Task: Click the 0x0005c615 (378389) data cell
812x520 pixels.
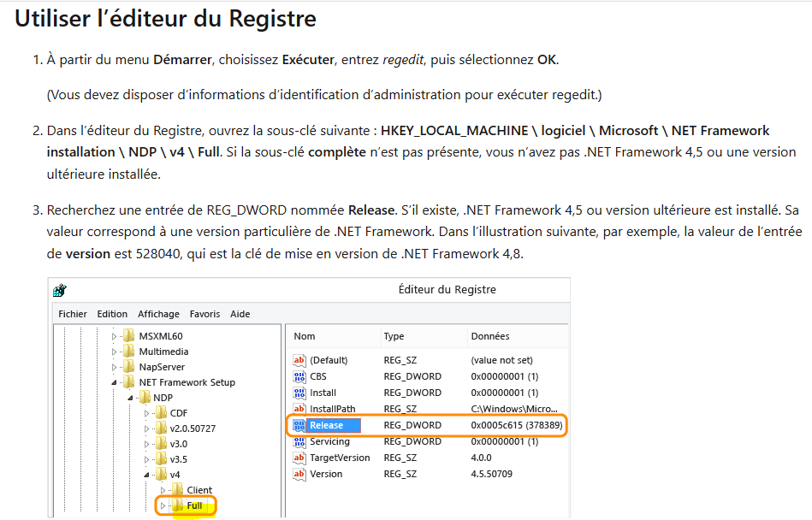Action: pyautogui.click(x=517, y=425)
